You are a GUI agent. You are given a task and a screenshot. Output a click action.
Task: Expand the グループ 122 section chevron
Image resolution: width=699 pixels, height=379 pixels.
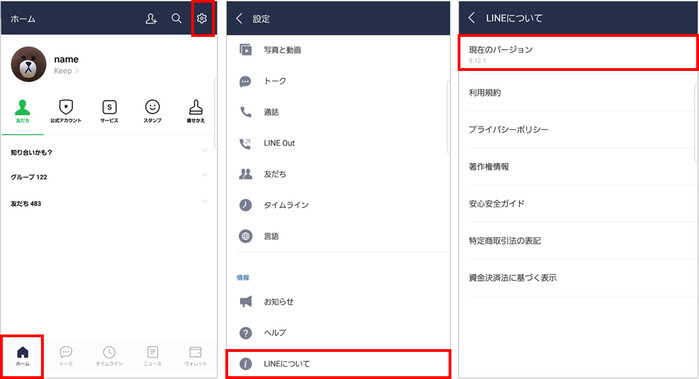coord(205,175)
